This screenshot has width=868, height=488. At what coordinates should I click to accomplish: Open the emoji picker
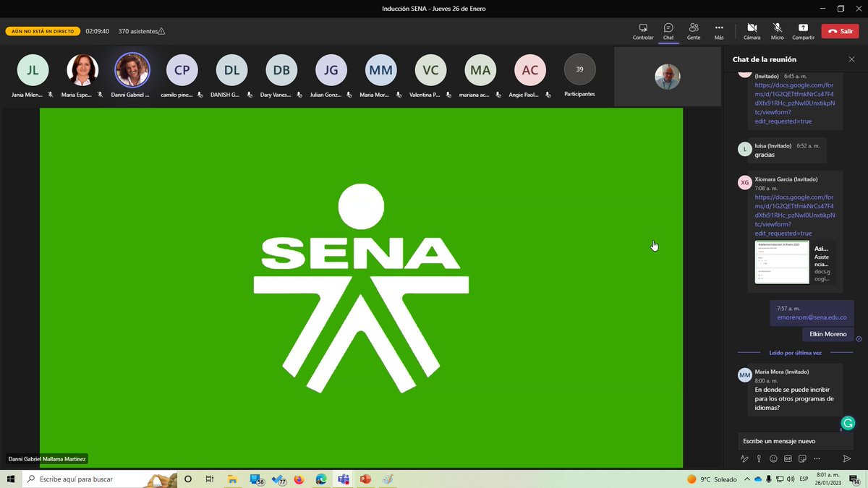tap(773, 458)
